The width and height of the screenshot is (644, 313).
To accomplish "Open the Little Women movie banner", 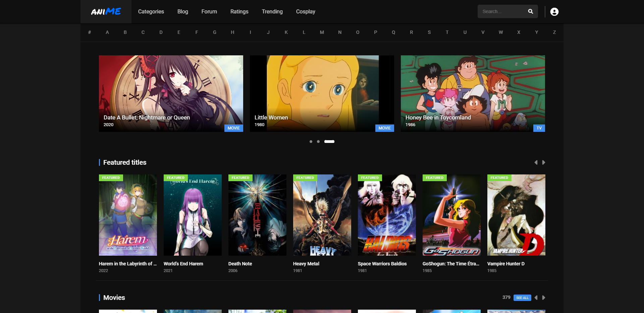I will [322, 93].
